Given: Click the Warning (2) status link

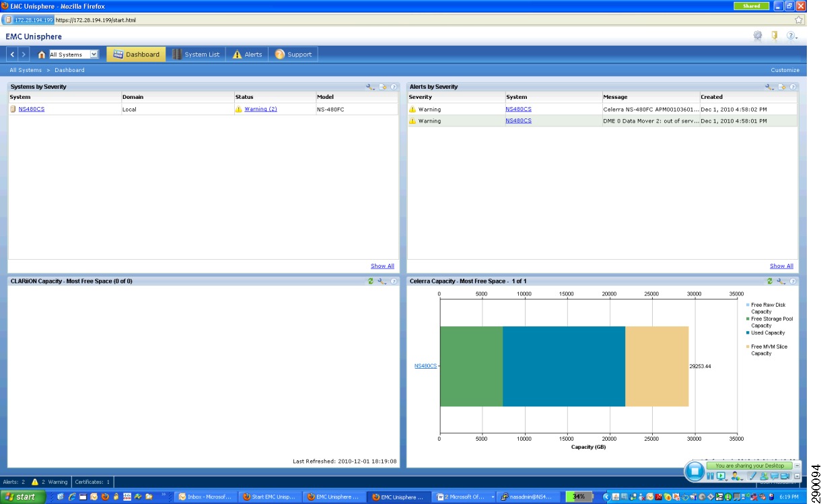Looking at the screenshot, I should (x=260, y=109).
